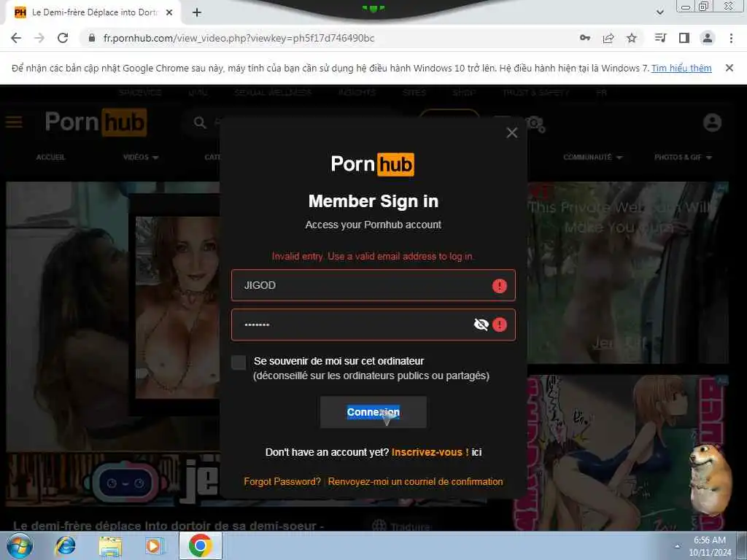The height and width of the screenshot is (560, 747).
Task: Click the logo at top of sign-in dialog
Action: 373,164
